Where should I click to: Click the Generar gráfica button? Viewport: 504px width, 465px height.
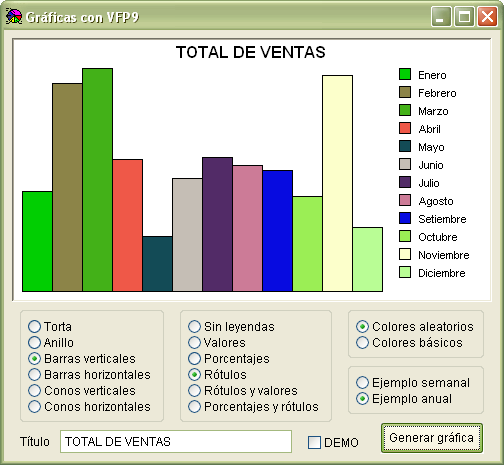click(x=432, y=438)
